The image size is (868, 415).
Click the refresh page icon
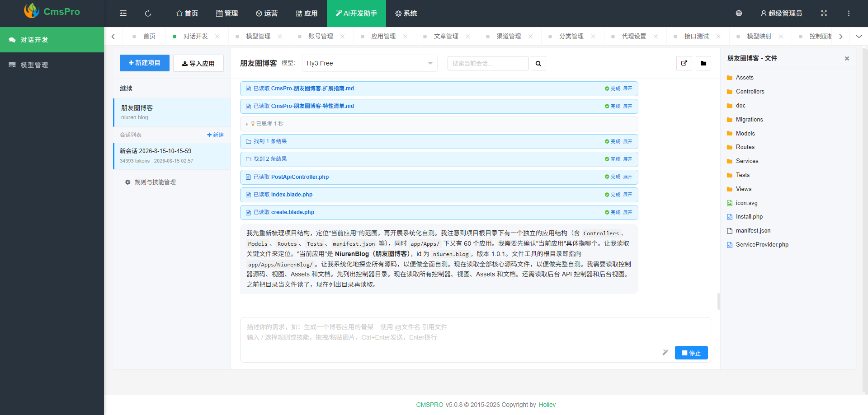click(148, 14)
